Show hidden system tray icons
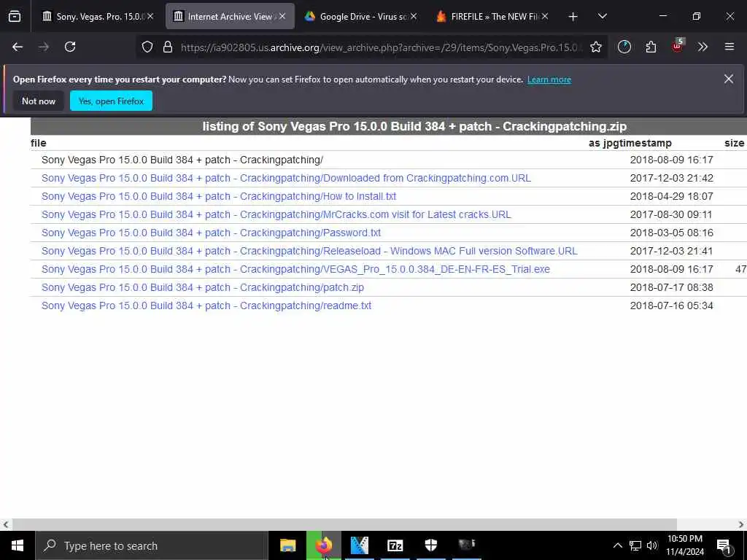This screenshot has height=560, width=747. (617, 545)
